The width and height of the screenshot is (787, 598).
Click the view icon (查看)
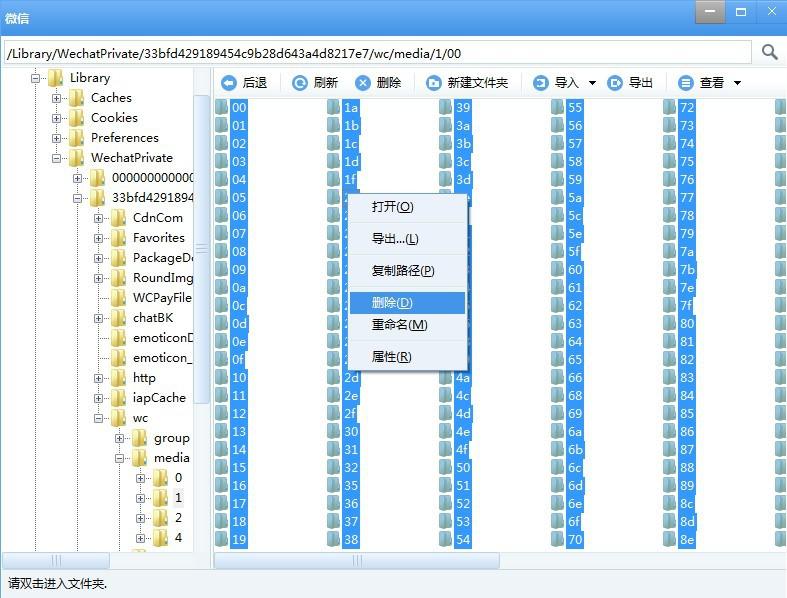(686, 83)
